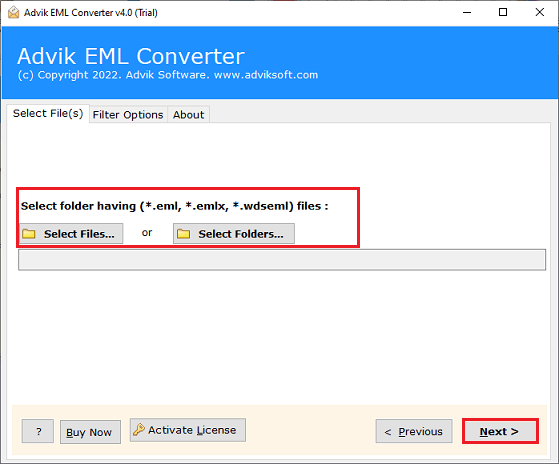Go to the About tab
Viewport: 559px width, 464px height.
(x=189, y=115)
